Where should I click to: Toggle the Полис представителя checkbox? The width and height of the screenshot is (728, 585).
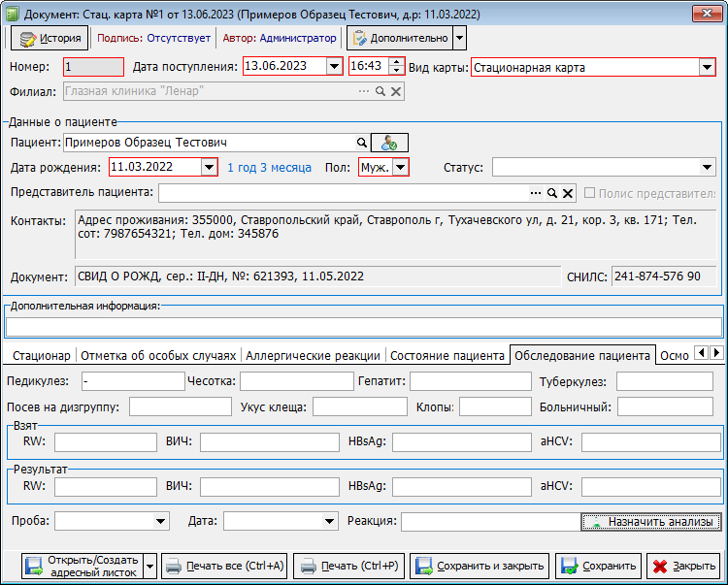click(589, 193)
